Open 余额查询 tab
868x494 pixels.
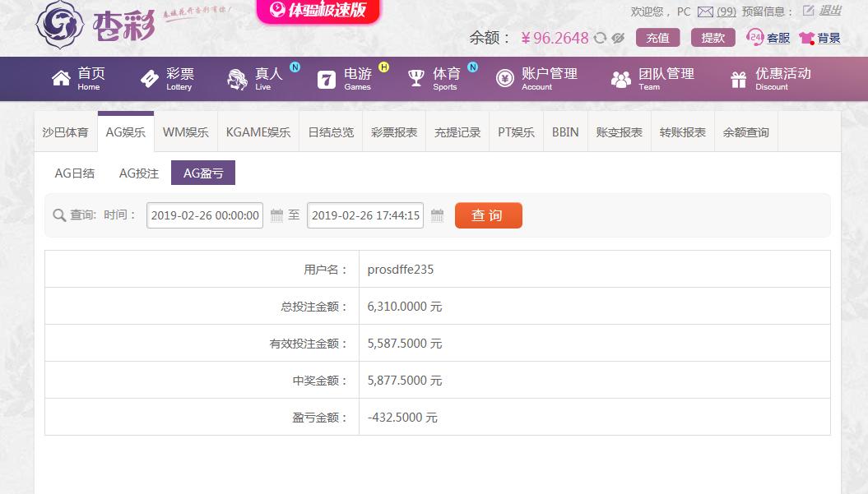745,132
